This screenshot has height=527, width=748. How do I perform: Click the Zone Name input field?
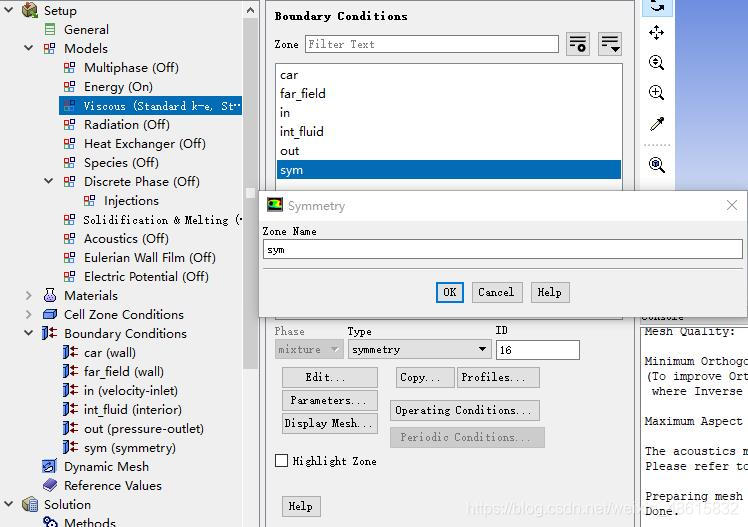click(502, 249)
